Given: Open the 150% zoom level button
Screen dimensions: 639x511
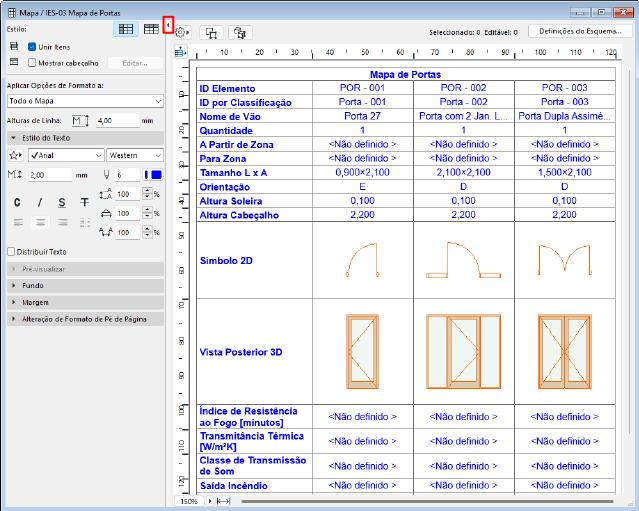Looking at the screenshot, I should [187, 500].
